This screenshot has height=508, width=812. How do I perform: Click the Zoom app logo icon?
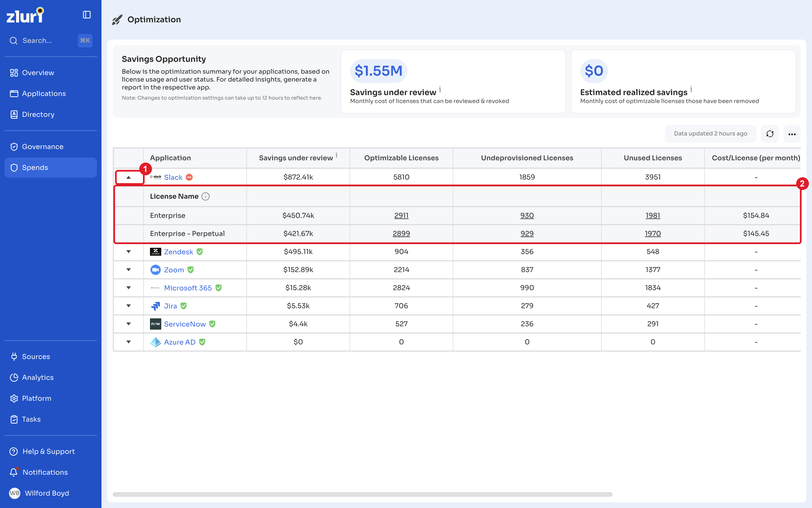(x=155, y=270)
